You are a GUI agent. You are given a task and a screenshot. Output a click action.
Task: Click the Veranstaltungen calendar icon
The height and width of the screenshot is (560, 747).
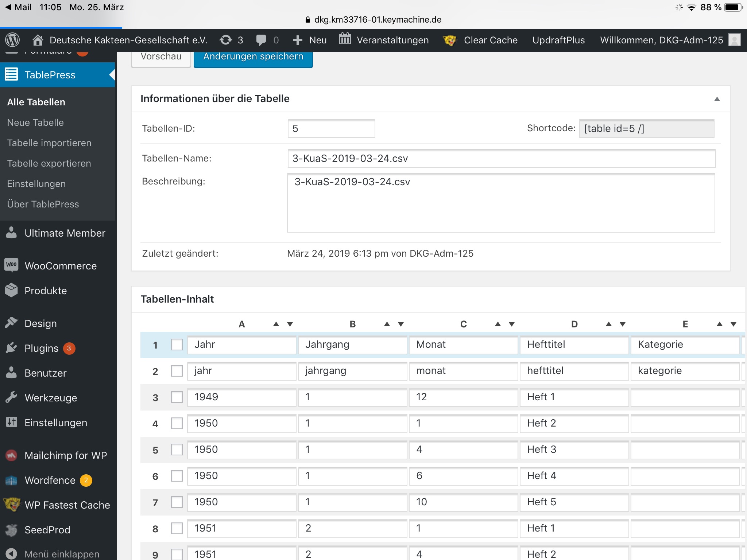345,39
